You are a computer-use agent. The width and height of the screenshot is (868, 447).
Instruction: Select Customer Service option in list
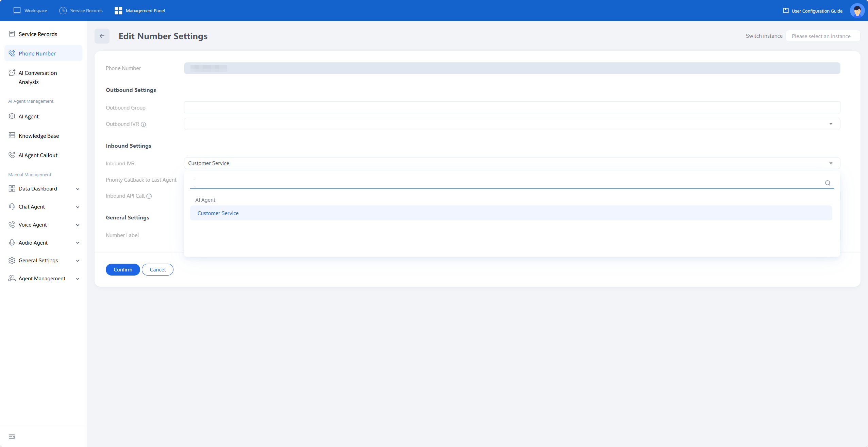coord(218,213)
